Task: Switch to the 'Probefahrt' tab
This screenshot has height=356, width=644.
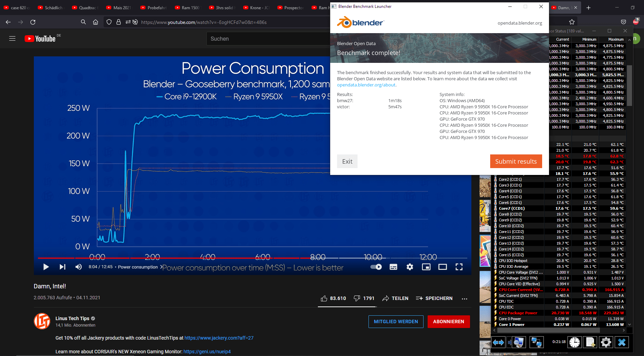Action: [x=153, y=8]
